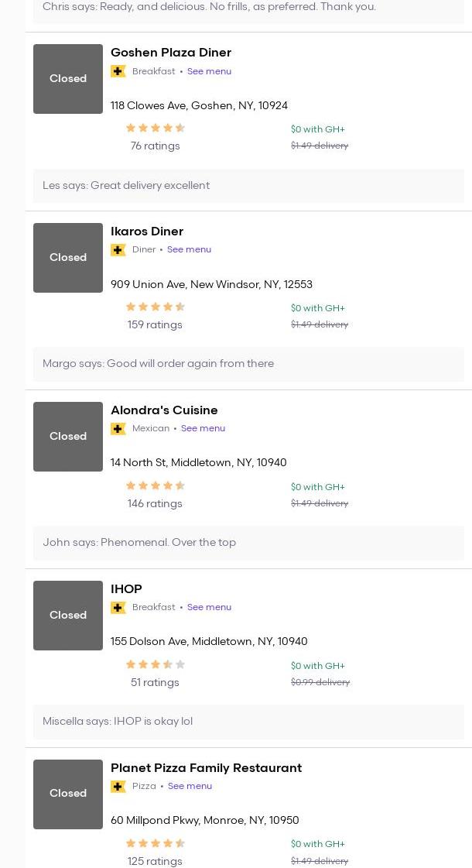
Task: Click GH+ badge icon for Alondra's Cuisine
Action: (x=118, y=429)
